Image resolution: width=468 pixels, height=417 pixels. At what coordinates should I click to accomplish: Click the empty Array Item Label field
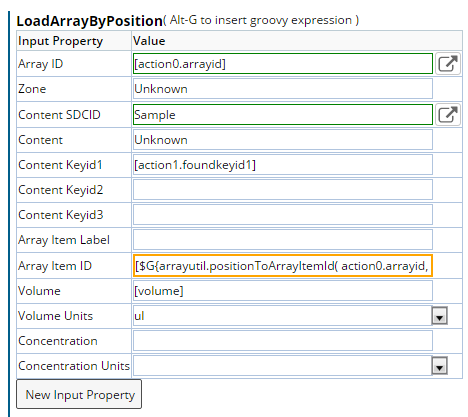(283, 240)
